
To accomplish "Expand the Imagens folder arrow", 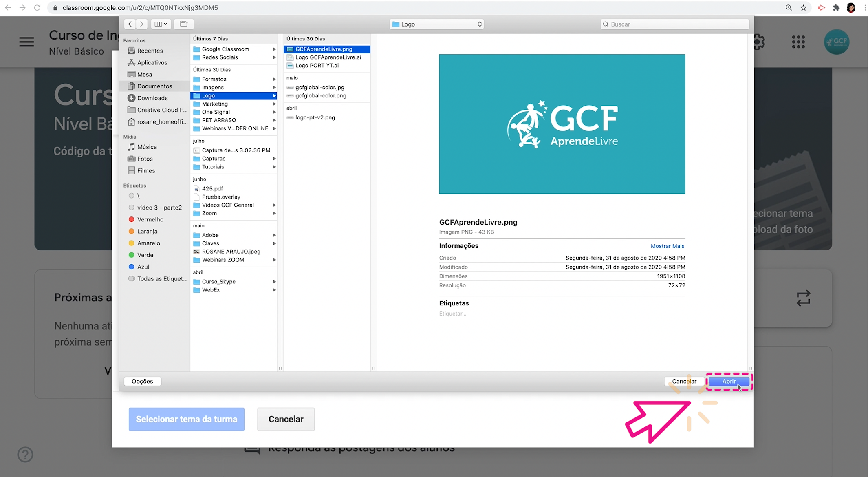I will tap(274, 87).
